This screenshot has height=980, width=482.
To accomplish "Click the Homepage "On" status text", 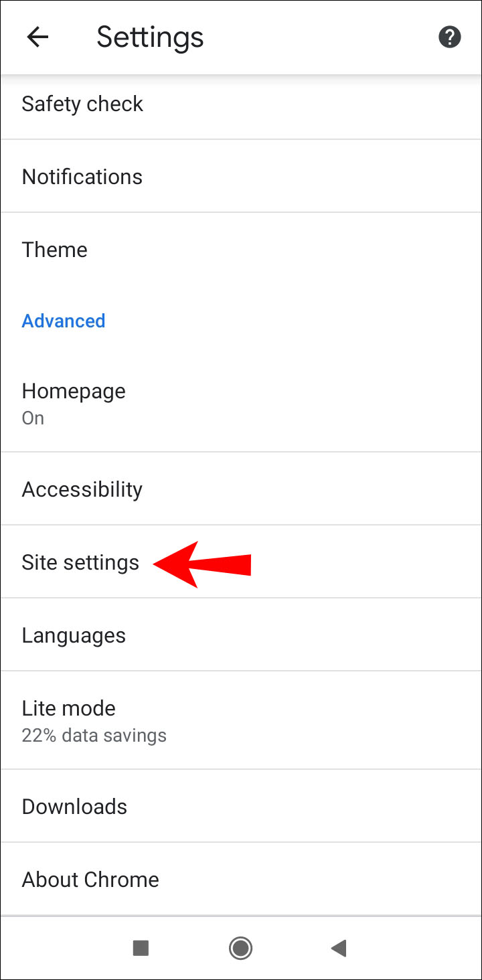I will 33,418.
